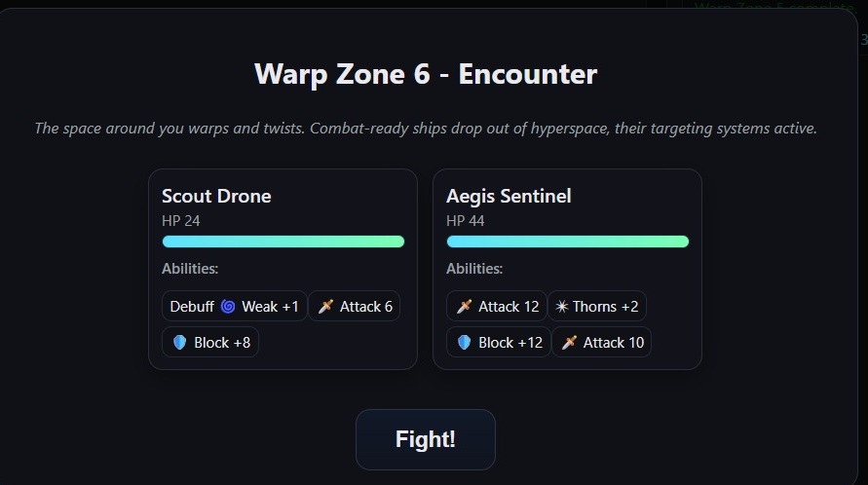This screenshot has width=868, height=485.
Task: Click the spiral Weak debuff icon
Action: pos(228,307)
